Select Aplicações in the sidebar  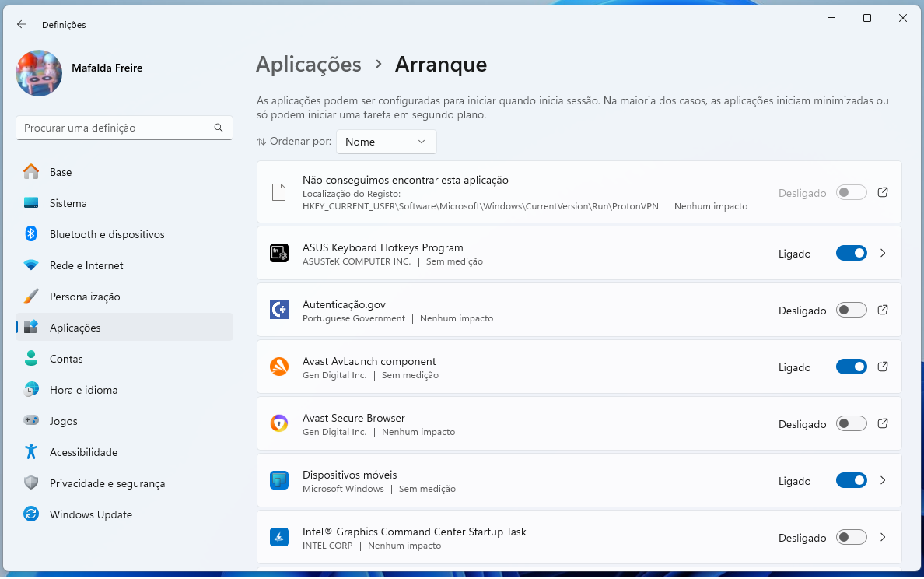pos(124,328)
